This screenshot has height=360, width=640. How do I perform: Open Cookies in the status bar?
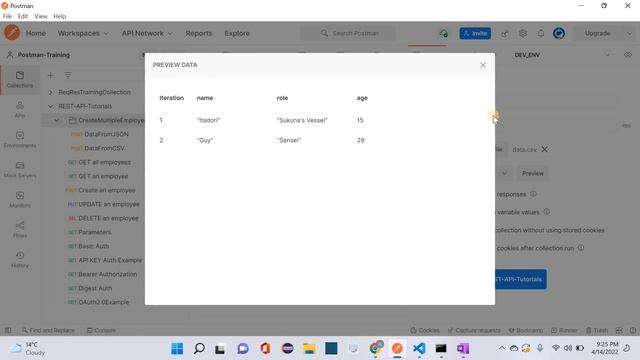(425, 330)
